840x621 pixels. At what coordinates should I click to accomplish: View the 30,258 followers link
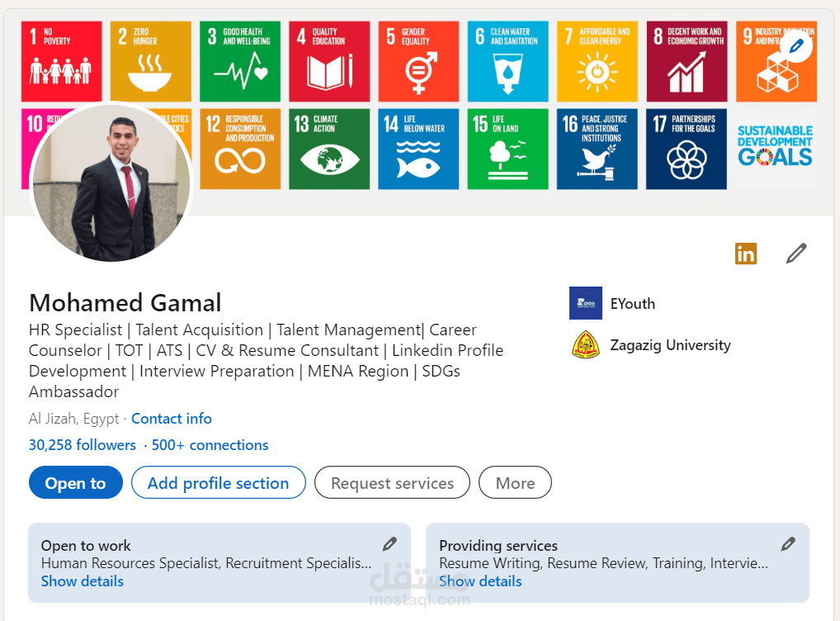82,444
